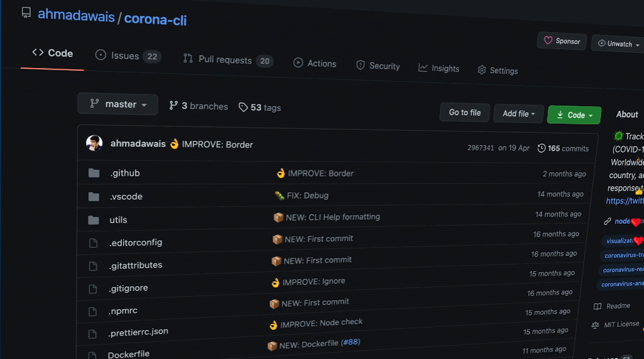Open the Actions tab
644x359 pixels.
click(x=315, y=63)
